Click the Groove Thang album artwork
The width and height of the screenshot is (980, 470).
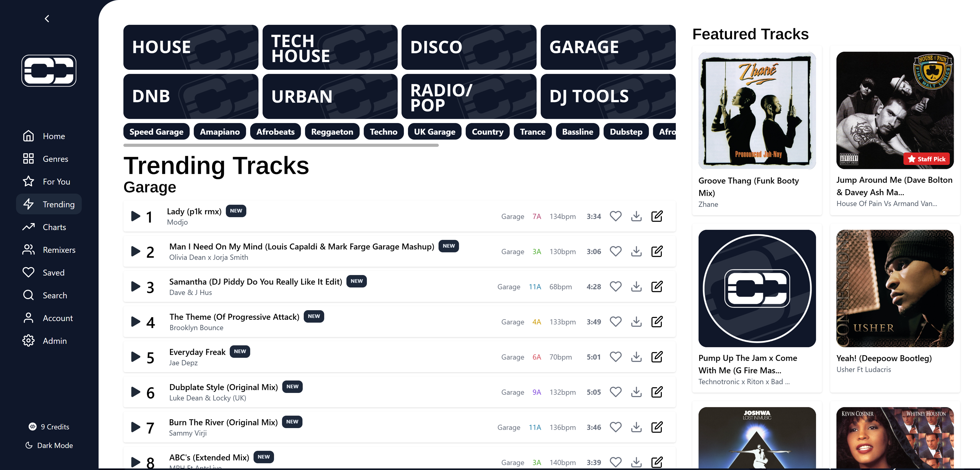(756, 111)
